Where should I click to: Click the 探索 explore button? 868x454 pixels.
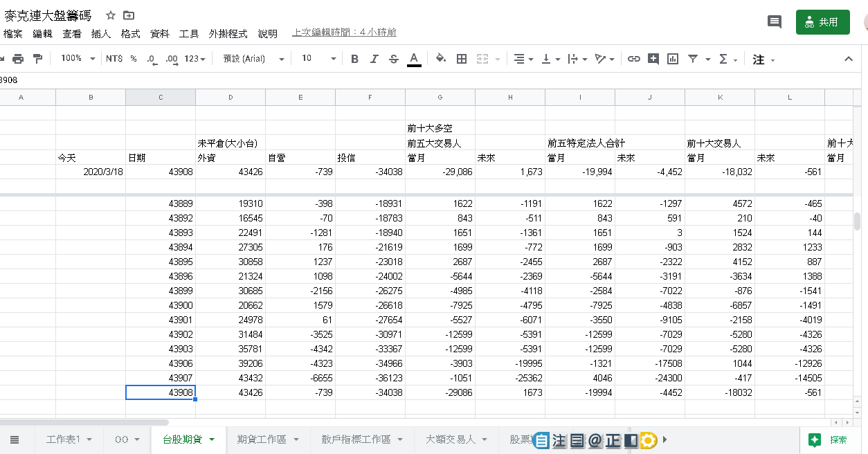829,439
